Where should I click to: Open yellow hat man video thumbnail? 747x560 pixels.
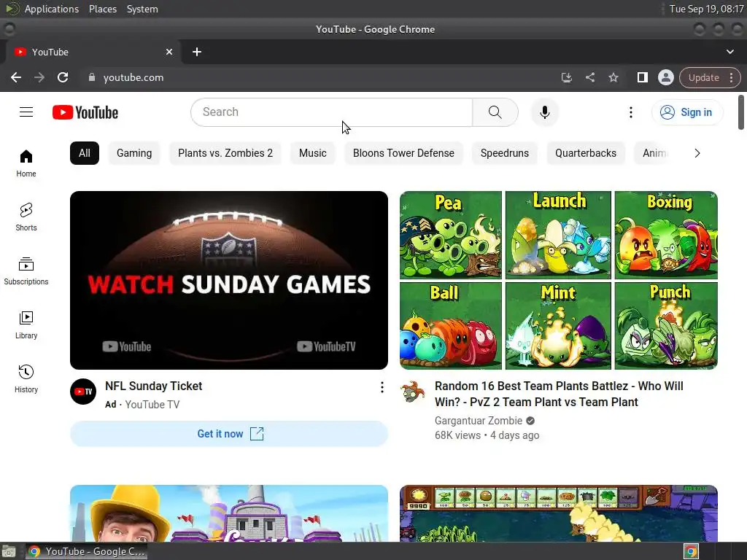pos(228,513)
